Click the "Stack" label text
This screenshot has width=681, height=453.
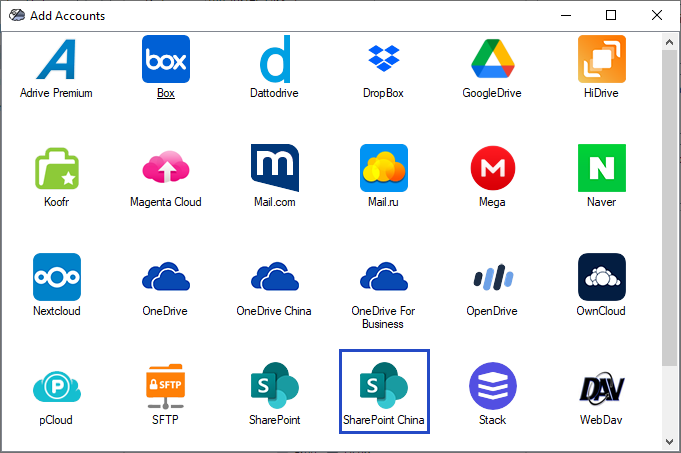click(493, 420)
